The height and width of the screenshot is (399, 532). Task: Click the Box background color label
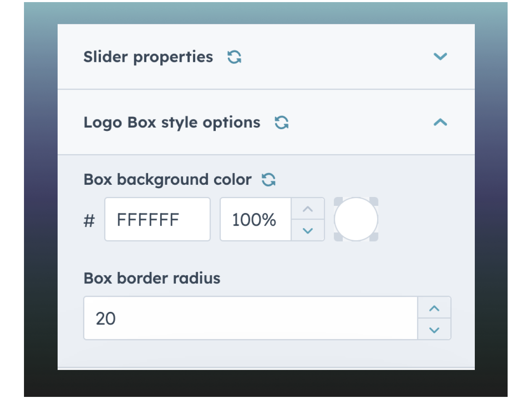167,180
